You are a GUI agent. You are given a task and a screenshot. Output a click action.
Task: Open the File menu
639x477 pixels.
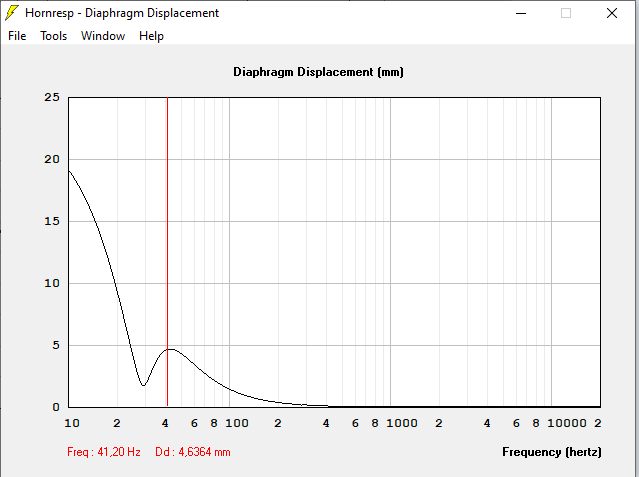coord(17,36)
